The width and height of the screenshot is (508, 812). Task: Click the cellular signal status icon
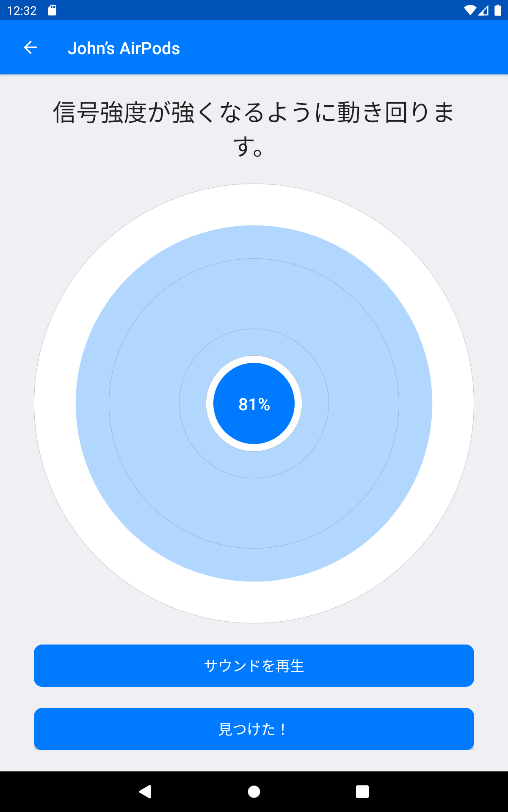tap(483, 10)
